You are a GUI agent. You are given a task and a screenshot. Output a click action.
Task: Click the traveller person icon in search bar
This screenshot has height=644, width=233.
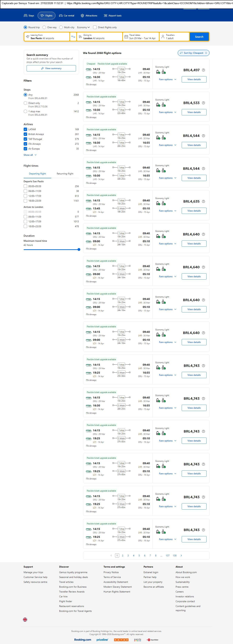pyautogui.click(x=163, y=37)
